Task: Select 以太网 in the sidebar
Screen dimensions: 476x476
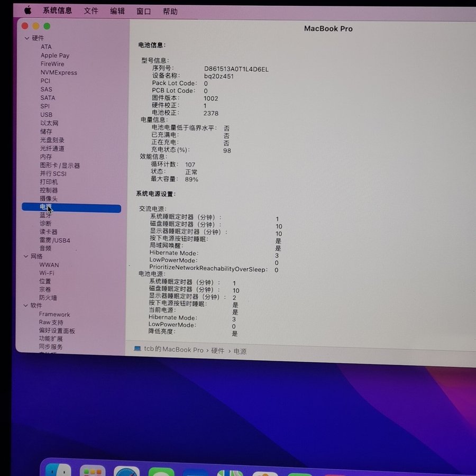Action: (49, 123)
